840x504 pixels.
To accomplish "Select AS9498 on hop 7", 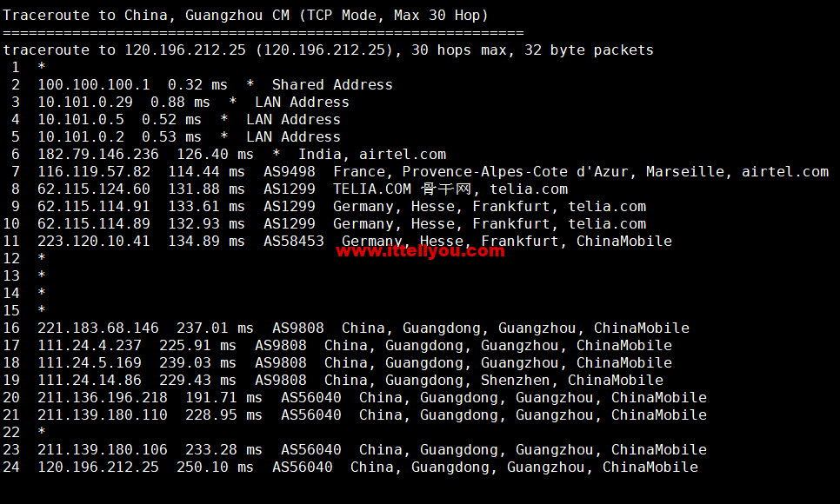I will (x=290, y=172).
